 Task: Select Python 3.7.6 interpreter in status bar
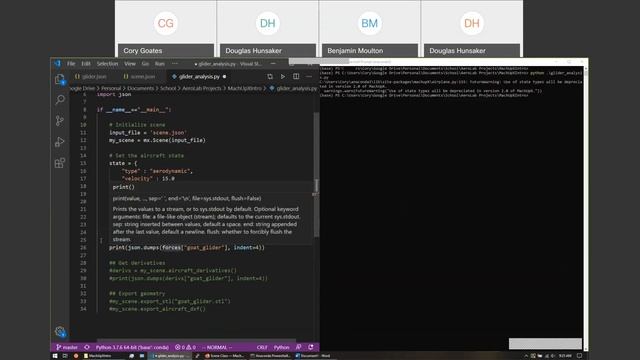(x=132, y=347)
